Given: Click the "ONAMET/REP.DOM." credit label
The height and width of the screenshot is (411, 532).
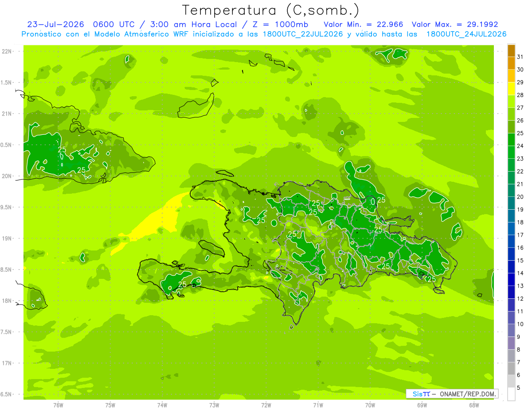Looking at the screenshot, I should click(x=469, y=394).
